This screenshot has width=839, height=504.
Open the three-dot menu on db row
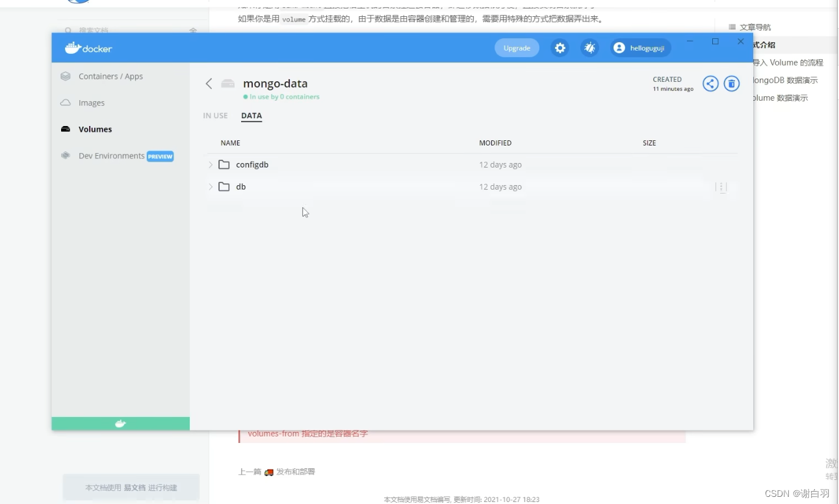tap(721, 187)
